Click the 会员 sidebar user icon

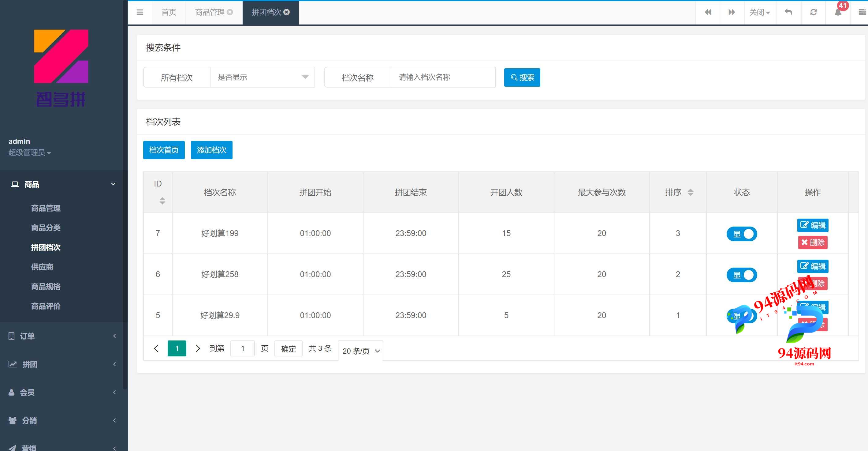tap(11, 392)
